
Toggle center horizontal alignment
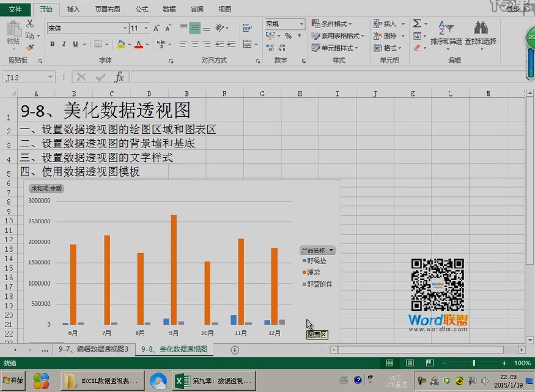tap(195, 44)
